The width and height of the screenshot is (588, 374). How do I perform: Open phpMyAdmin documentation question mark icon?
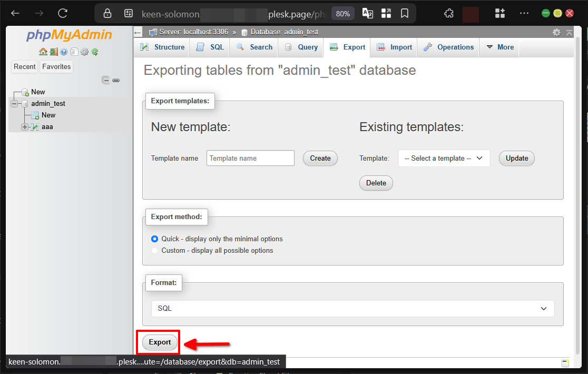(x=64, y=52)
